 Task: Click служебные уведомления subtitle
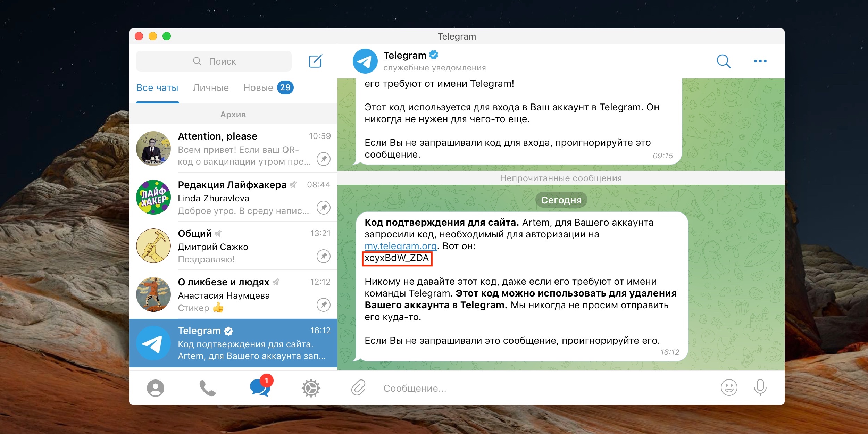tap(435, 68)
